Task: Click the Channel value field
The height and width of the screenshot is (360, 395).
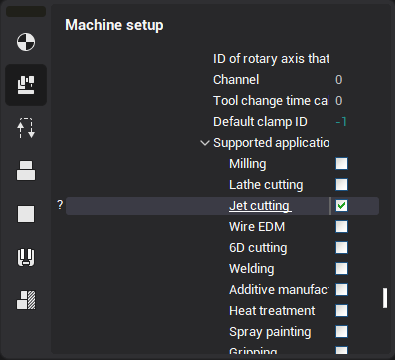Action: click(x=338, y=80)
